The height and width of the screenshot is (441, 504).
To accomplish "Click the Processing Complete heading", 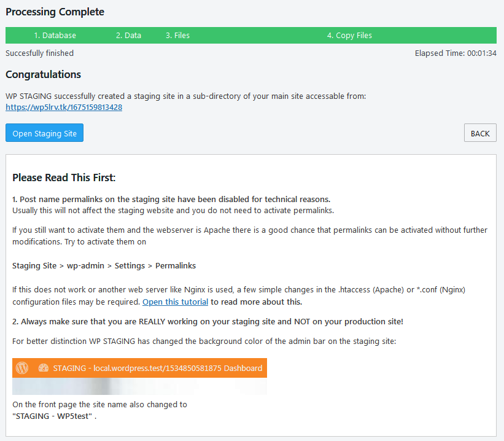I will coord(55,12).
